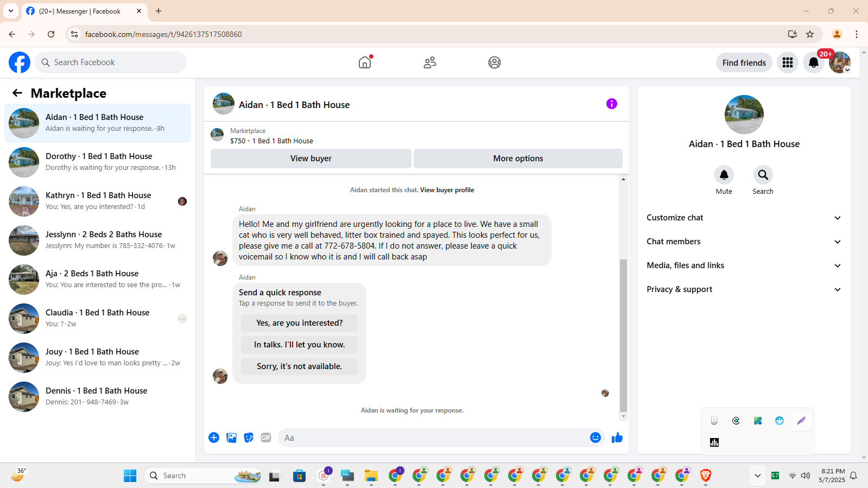Click the Facebook logo

[x=20, y=62]
